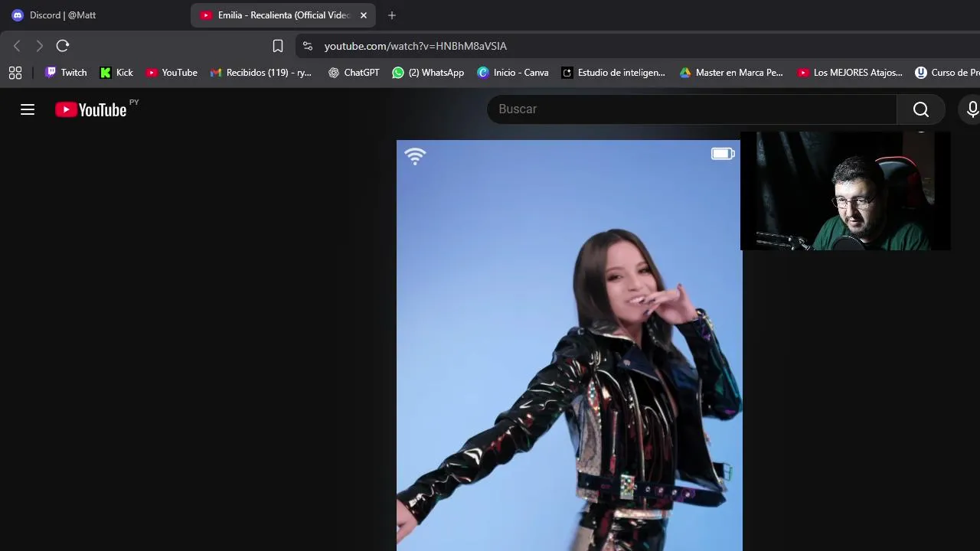Screen dimensions: 980x551
Task: Open the Curso de Pr... bookmark
Action: point(947,73)
